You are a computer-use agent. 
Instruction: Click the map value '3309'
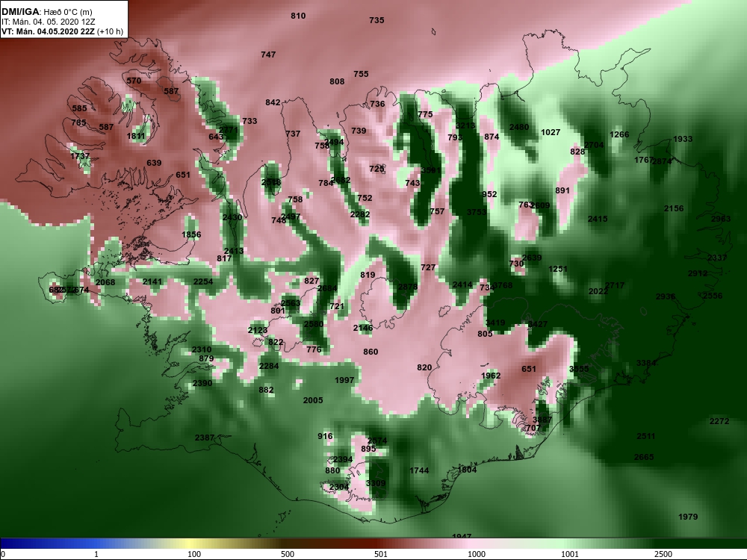[376, 483]
